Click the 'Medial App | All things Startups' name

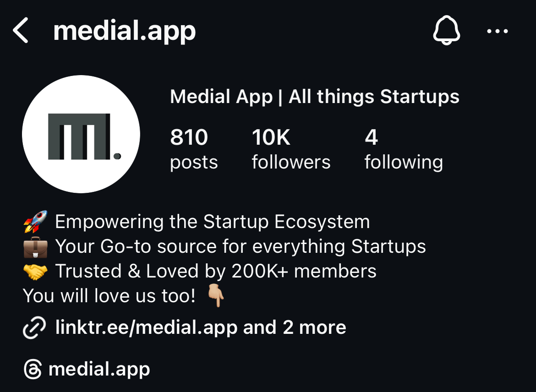(x=314, y=97)
